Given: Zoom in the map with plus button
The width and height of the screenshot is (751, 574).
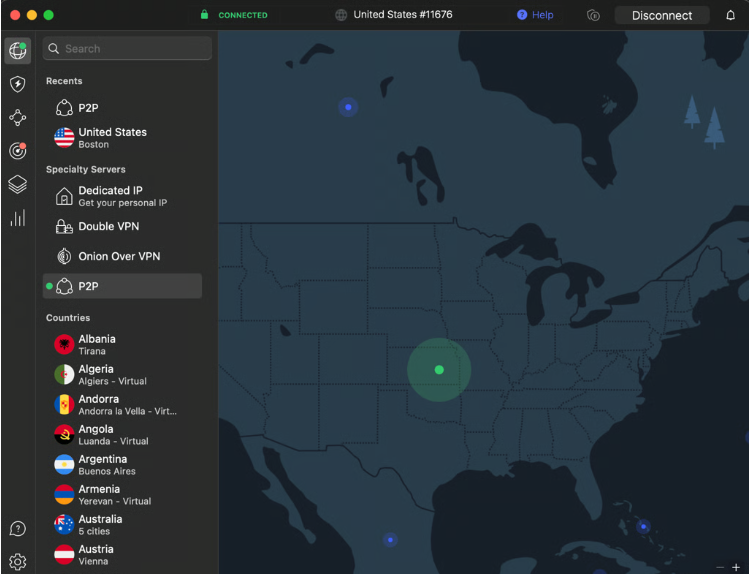Looking at the screenshot, I should click(736, 567).
